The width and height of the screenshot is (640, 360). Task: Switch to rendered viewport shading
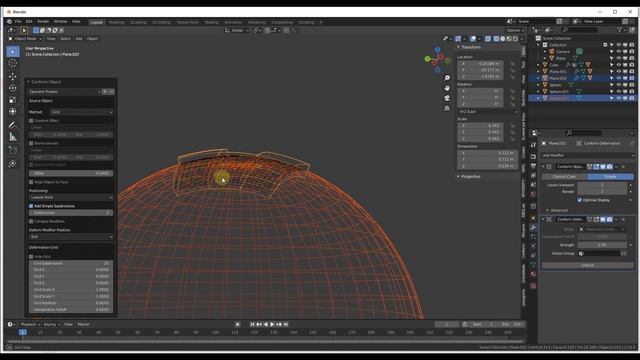516,39
